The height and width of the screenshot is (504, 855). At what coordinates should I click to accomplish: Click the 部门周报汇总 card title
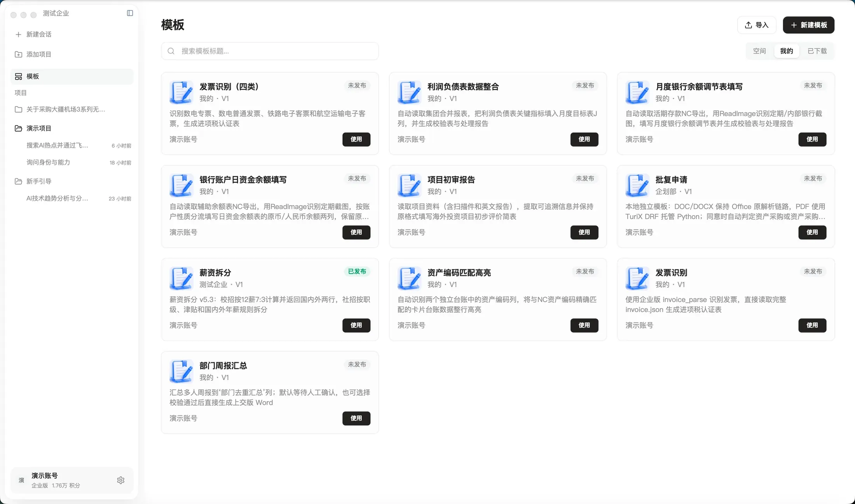pyautogui.click(x=223, y=366)
